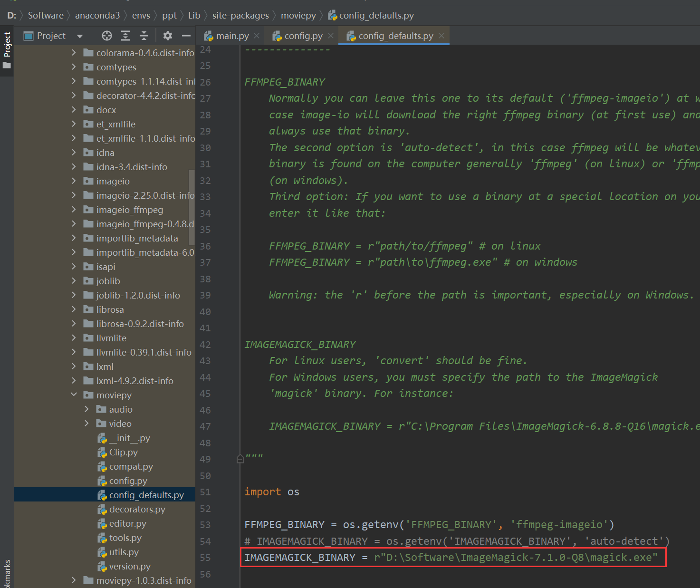Expand the audio subfolder arrow
This screenshot has width=700, height=588.
click(86, 409)
